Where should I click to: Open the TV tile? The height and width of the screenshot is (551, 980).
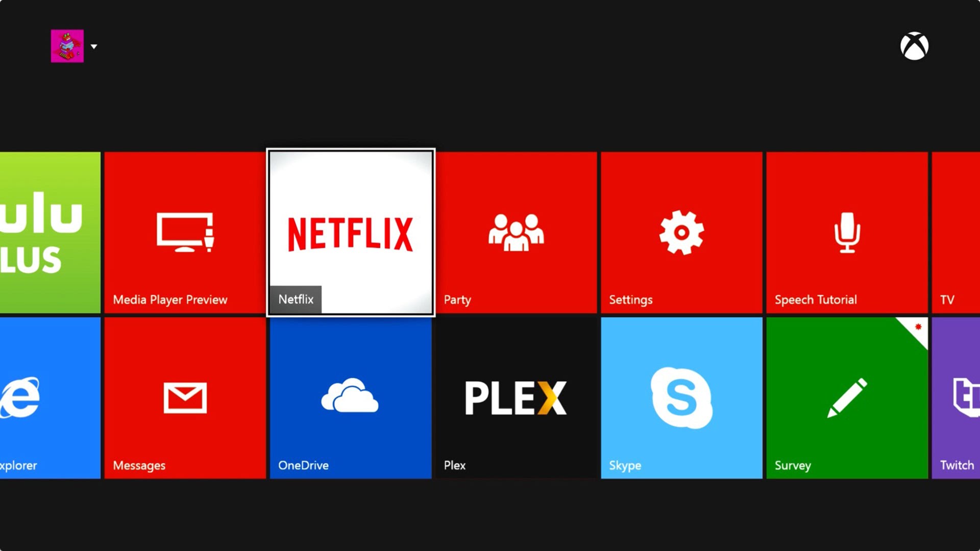956,233
